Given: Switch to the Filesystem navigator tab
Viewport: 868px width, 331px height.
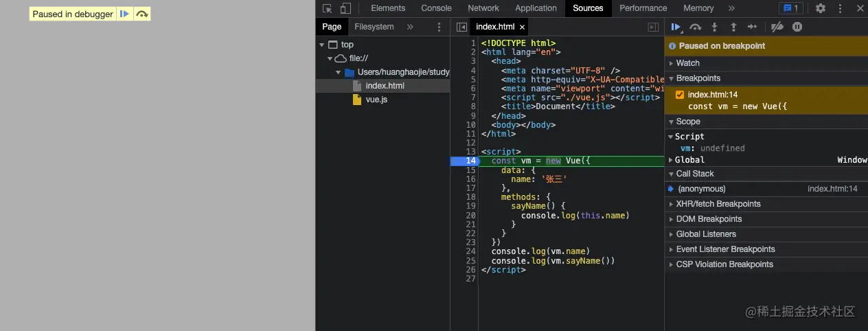Looking at the screenshot, I should [x=374, y=27].
